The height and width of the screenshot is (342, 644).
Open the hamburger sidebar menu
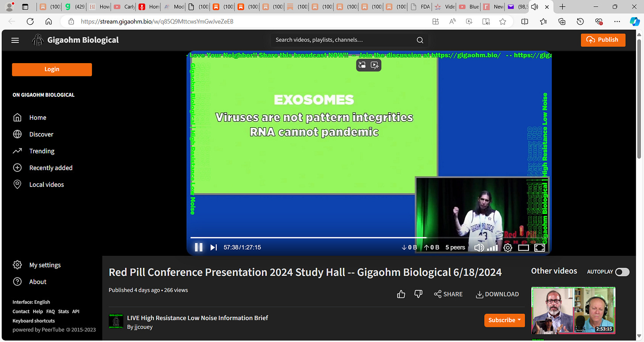coord(15,40)
